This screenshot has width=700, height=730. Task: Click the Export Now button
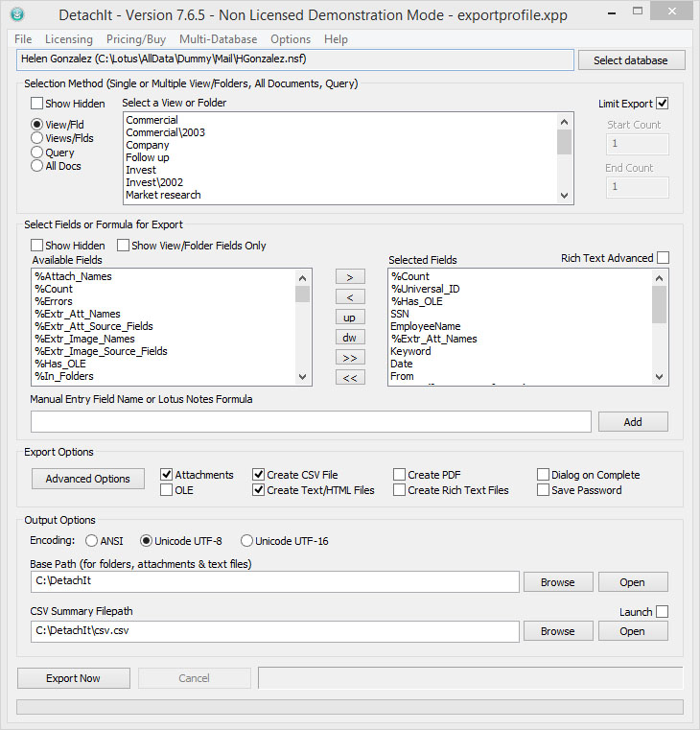tap(74, 678)
